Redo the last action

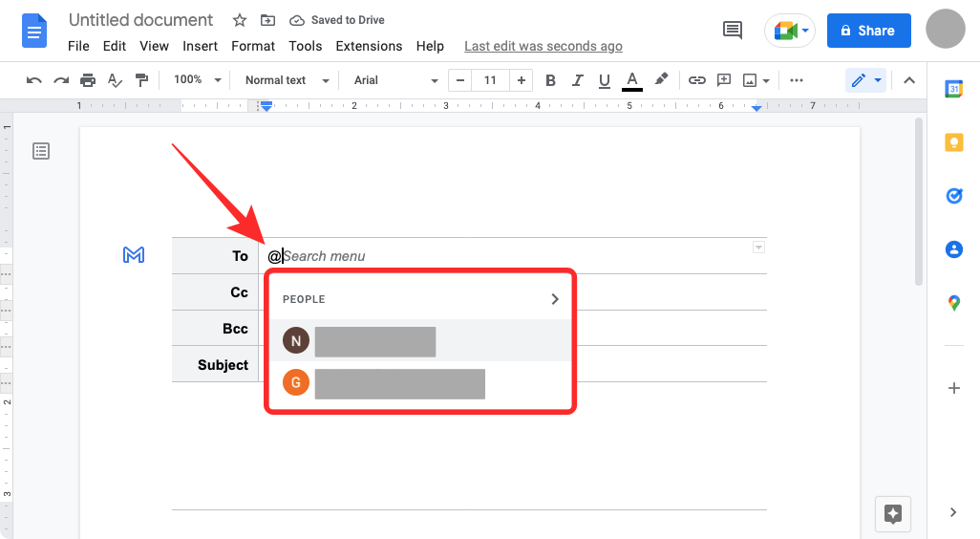[60, 80]
